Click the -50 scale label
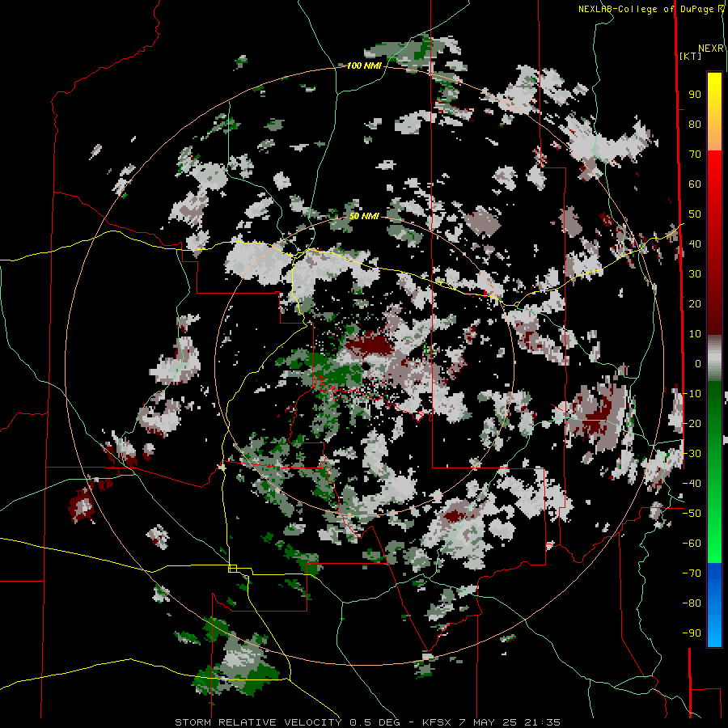Screen dimensions: 728x728 692,513
